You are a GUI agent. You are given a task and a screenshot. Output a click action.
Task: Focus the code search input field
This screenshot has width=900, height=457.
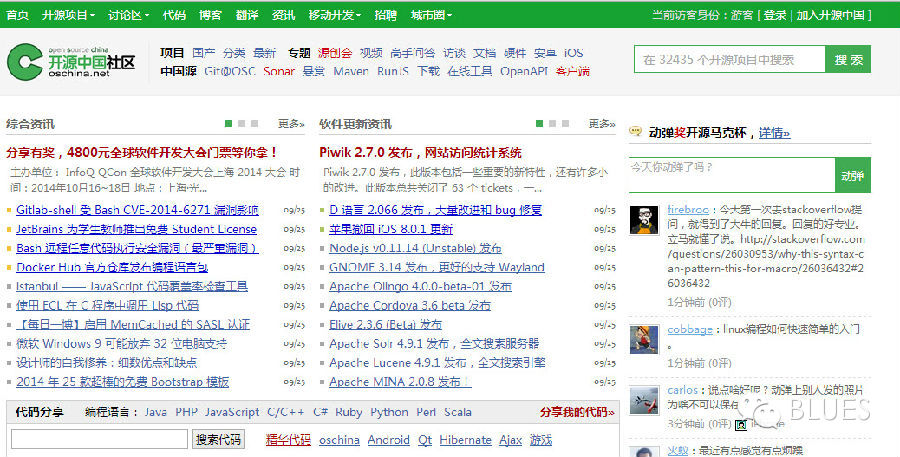(x=99, y=439)
